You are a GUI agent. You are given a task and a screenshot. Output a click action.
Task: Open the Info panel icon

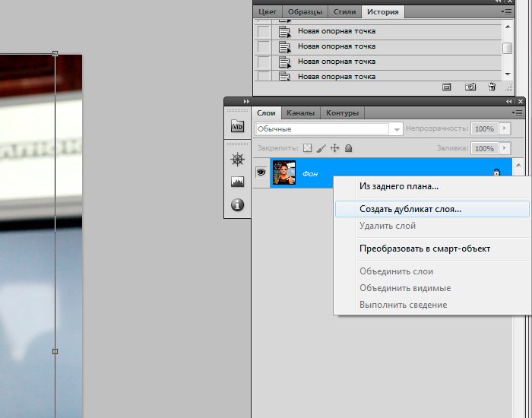point(237,205)
